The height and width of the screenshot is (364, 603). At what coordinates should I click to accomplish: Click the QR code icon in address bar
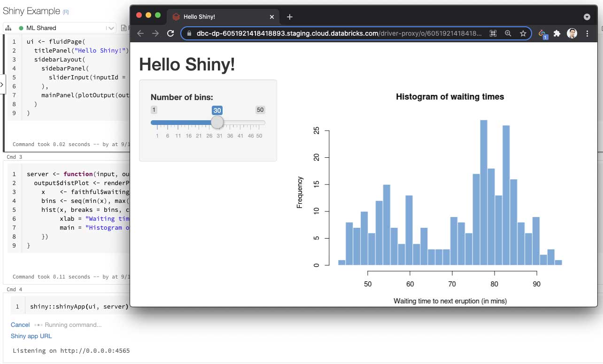[x=493, y=33]
